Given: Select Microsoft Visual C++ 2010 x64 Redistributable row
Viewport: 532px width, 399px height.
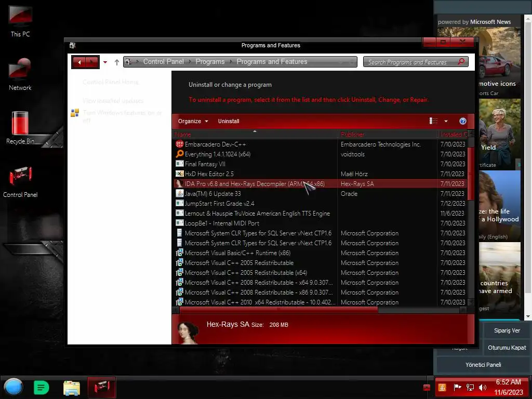Looking at the screenshot, I should pyautogui.click(x=320, y=302).
